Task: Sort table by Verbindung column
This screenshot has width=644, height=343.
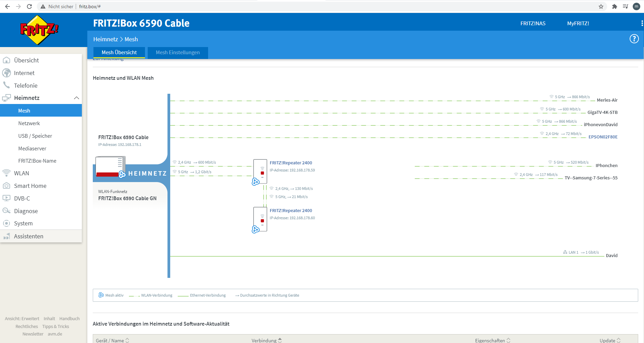Action: point(267,340)
